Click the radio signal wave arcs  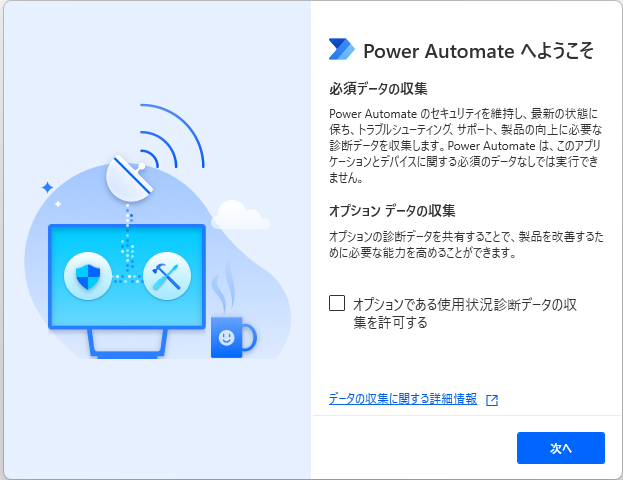[x=172, y=135]
